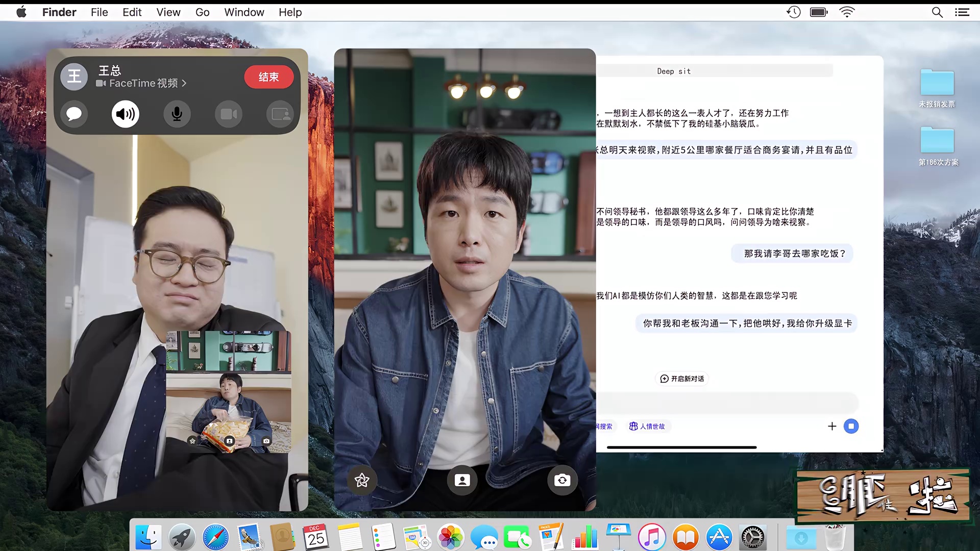Click the portrait mode person icon
This screenshot has height=551, width=980.
462,480
